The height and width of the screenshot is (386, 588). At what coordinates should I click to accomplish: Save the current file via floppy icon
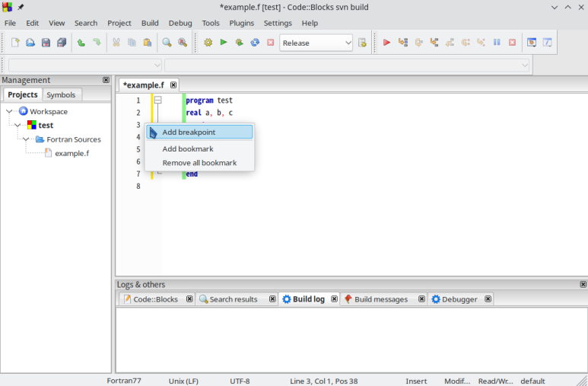coord(46,43)
